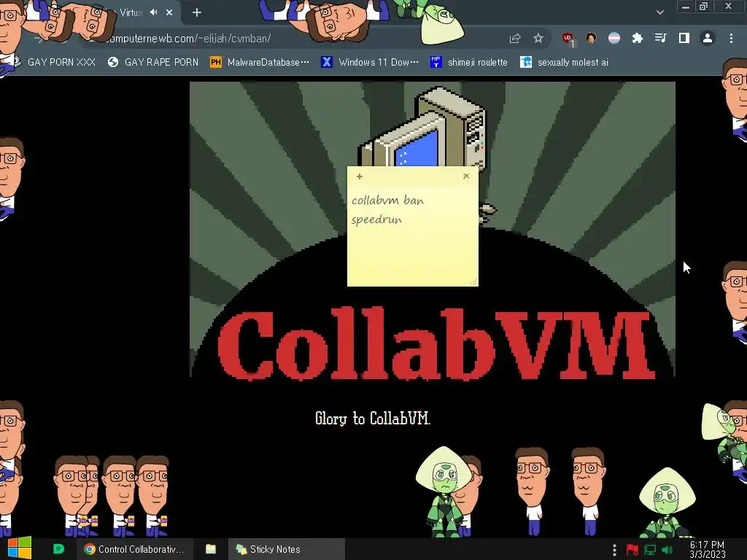Open the MalwareDatabase bookmark
747x560 pixels.
260,63
